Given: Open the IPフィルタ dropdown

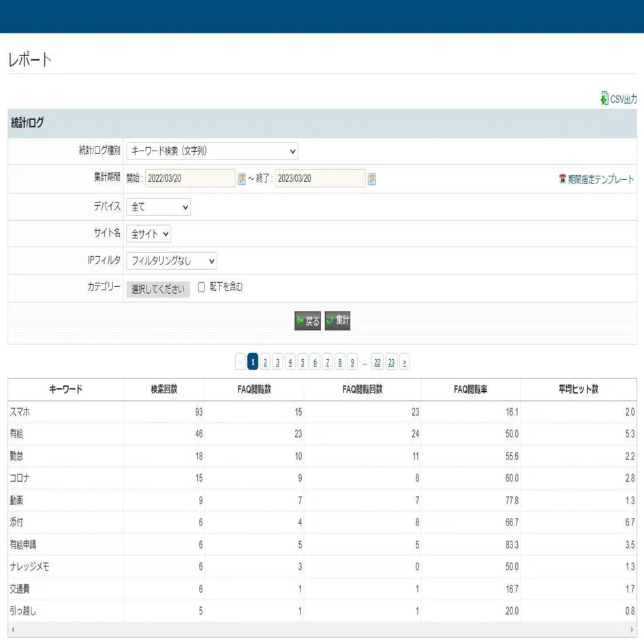Looking at the screenshot, I should (172, 261).
